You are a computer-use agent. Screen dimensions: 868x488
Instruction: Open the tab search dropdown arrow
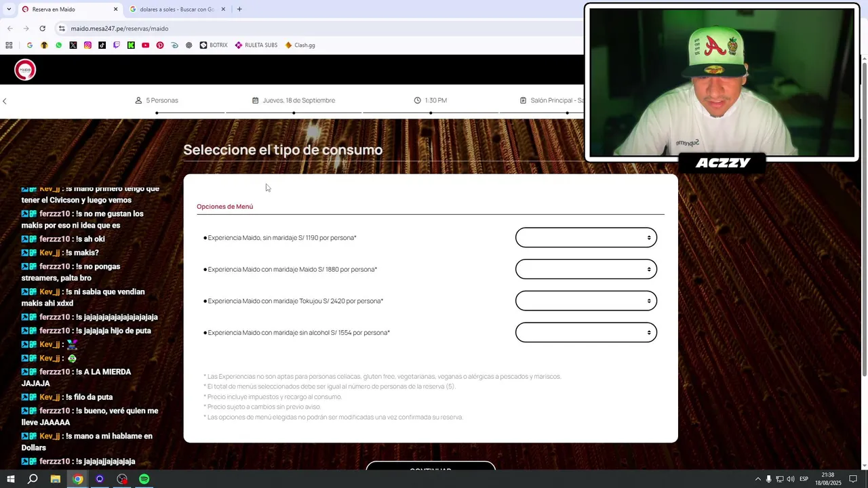[8, 9]
